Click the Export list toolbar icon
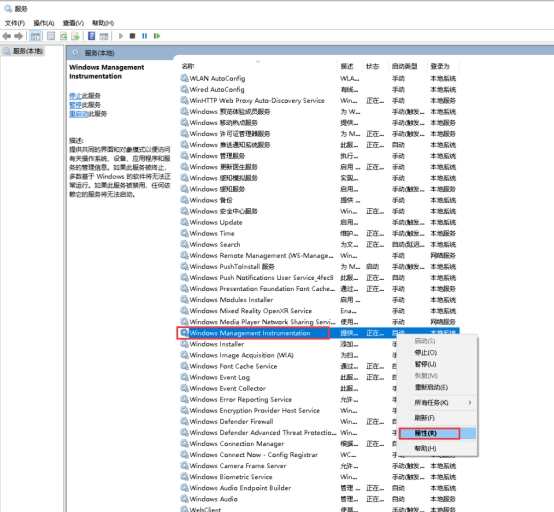Image resolution: width=554 pixels, height=512 pixels. (75, 36)
